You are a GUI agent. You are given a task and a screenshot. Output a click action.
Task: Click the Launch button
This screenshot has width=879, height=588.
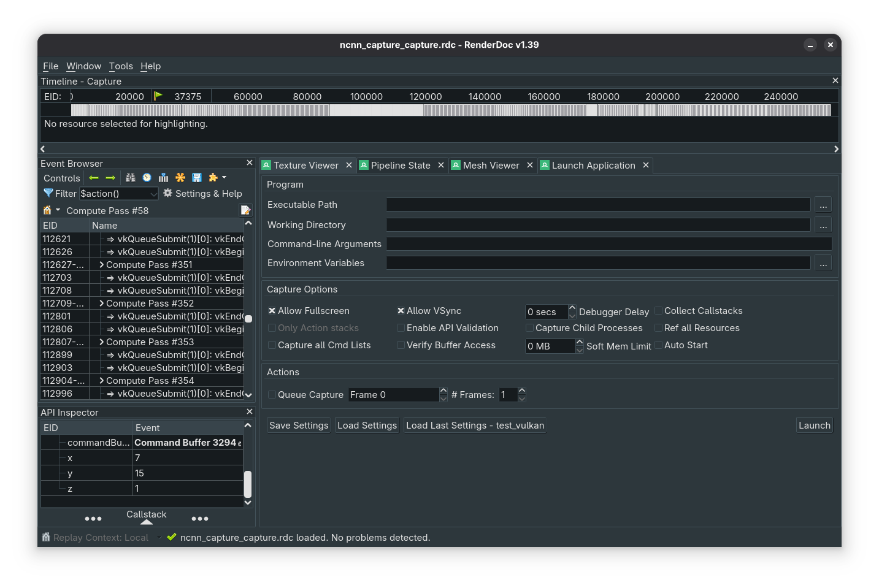tap(815, 426)
